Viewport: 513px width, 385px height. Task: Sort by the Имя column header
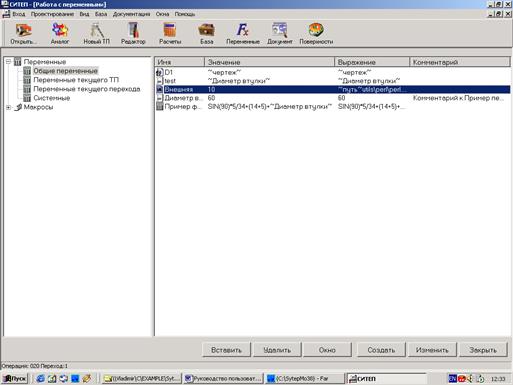pos(179,62)
